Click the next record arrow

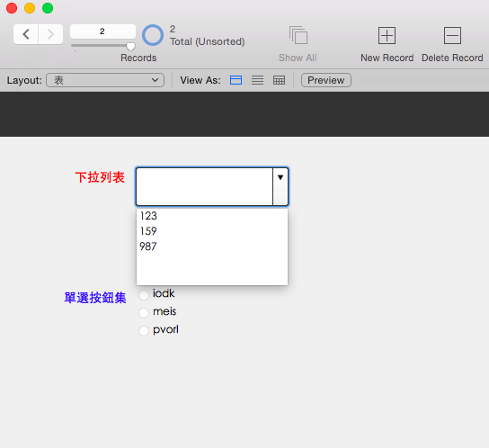coord(50,34)
